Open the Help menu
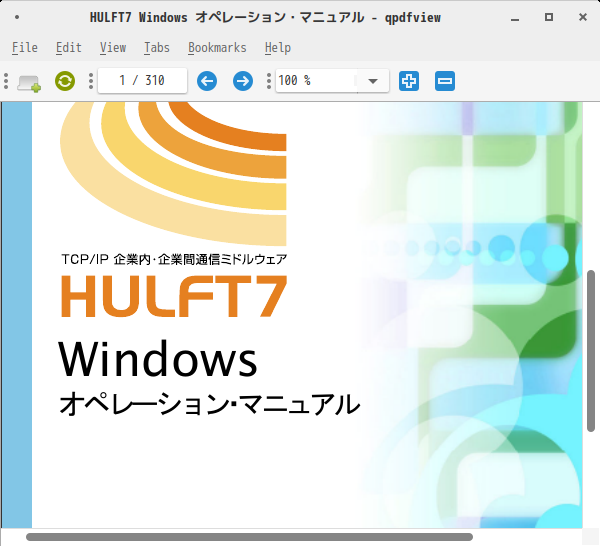 (x=278, y=48)
